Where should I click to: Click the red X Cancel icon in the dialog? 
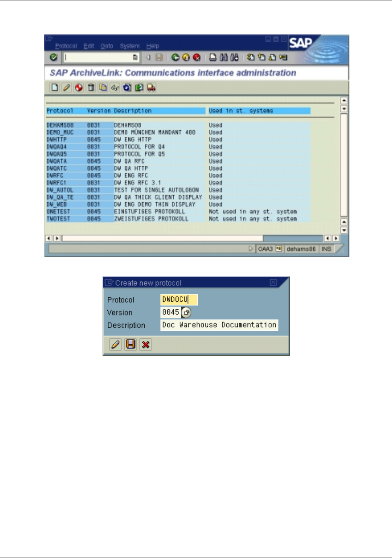point(146,344)
